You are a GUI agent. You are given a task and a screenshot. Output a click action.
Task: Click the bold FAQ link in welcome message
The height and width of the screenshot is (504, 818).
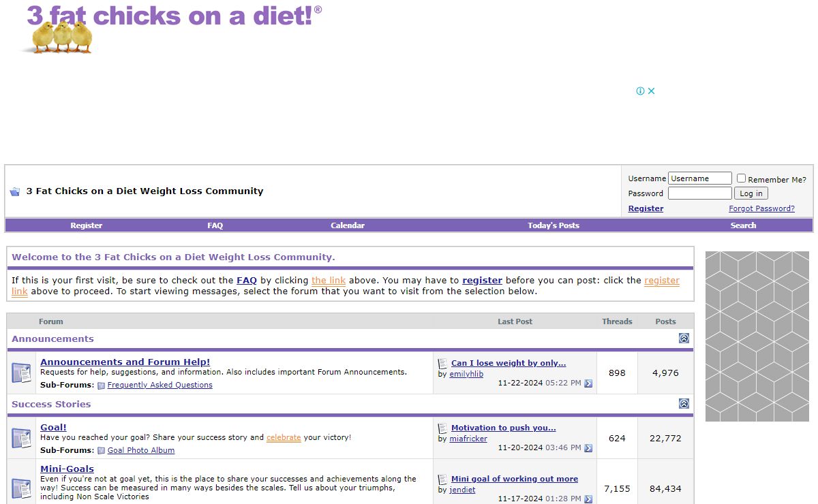pos(247,281)
